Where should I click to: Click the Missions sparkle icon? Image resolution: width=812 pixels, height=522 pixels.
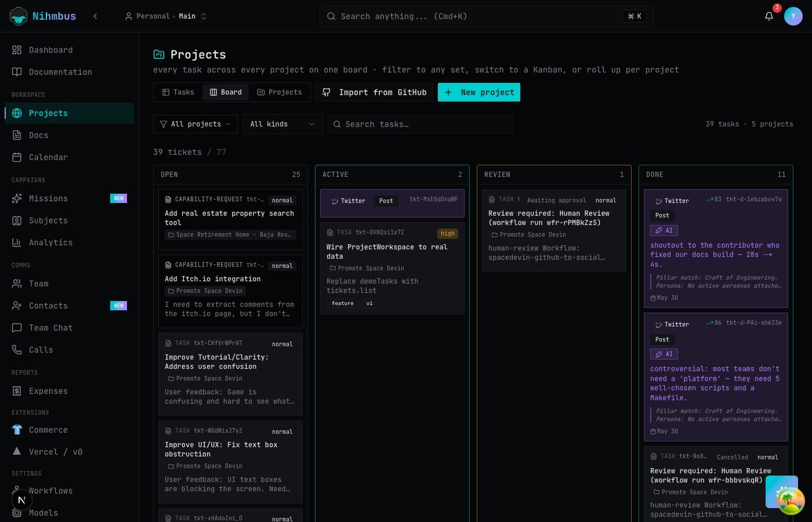pyautogui.click(x=17, y=198)
